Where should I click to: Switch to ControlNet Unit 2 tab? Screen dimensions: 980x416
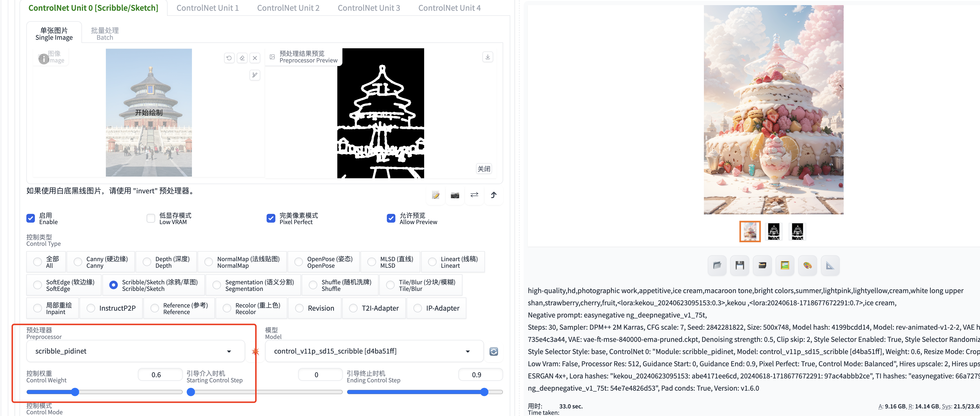coord(288,8)
